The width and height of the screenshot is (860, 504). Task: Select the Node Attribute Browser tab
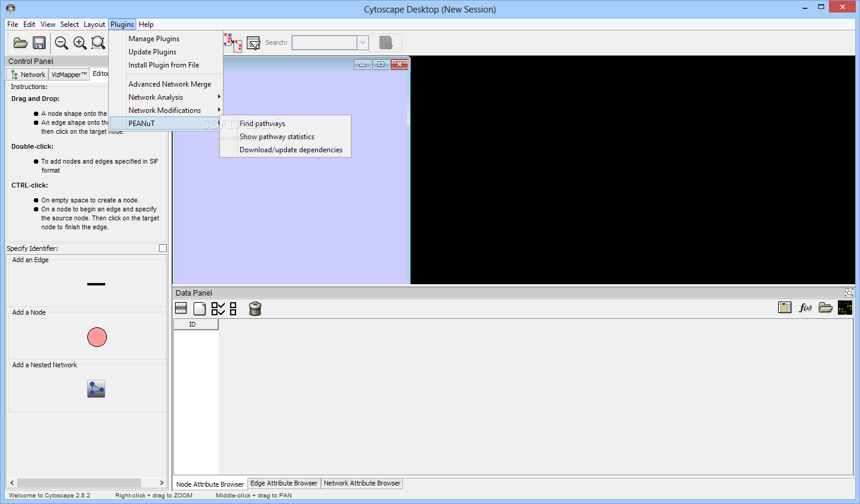click(210, 484)
